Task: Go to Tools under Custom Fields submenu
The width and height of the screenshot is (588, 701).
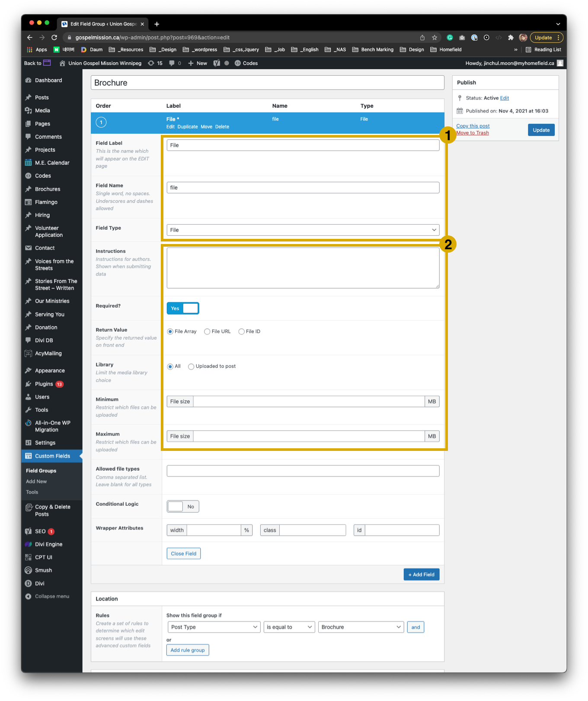Action: tap(32, 492)
